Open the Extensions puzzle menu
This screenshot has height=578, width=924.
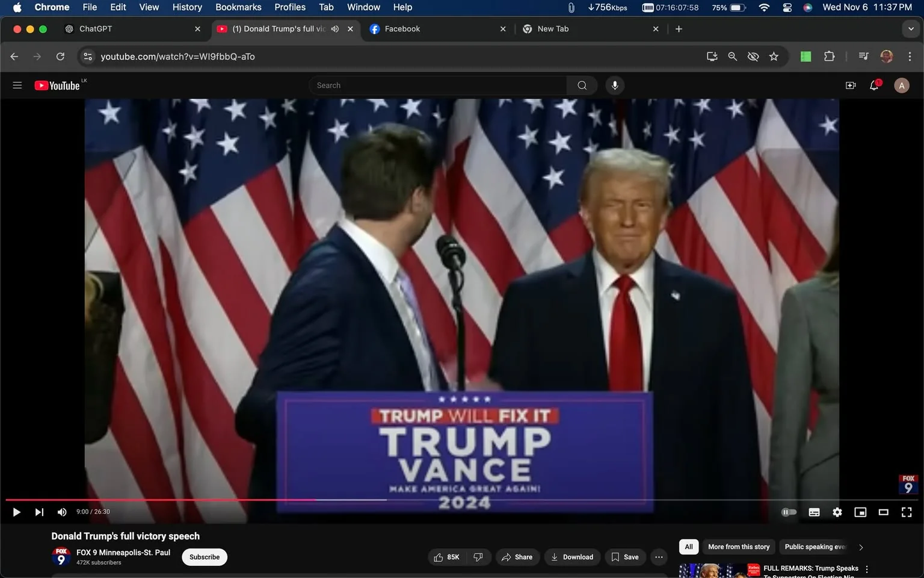(x=829, y=57)
